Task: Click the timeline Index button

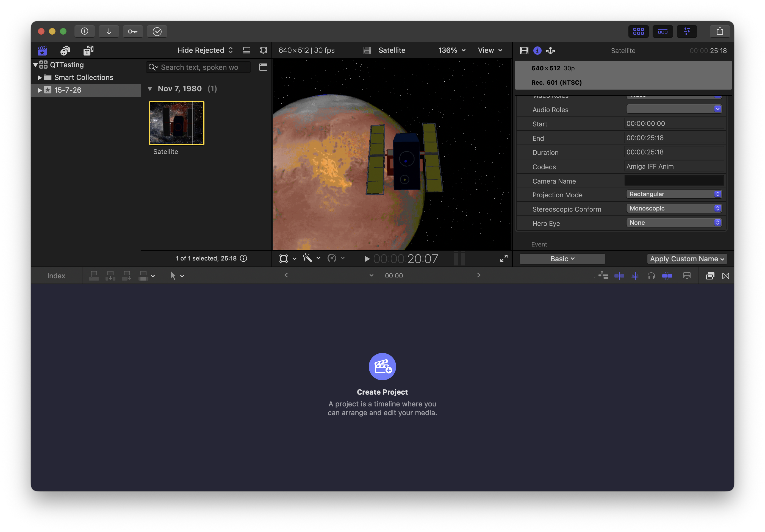Action: [x=56, y=276]
